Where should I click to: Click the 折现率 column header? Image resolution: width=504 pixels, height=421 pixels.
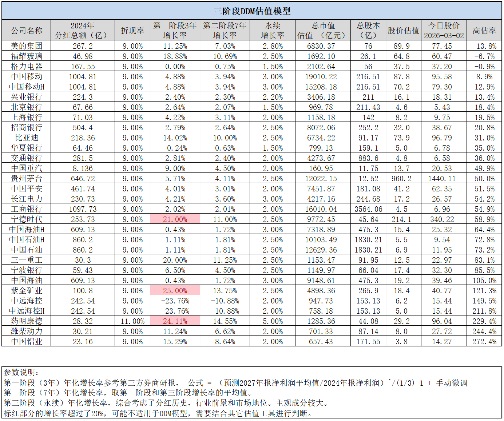[132, 30]
